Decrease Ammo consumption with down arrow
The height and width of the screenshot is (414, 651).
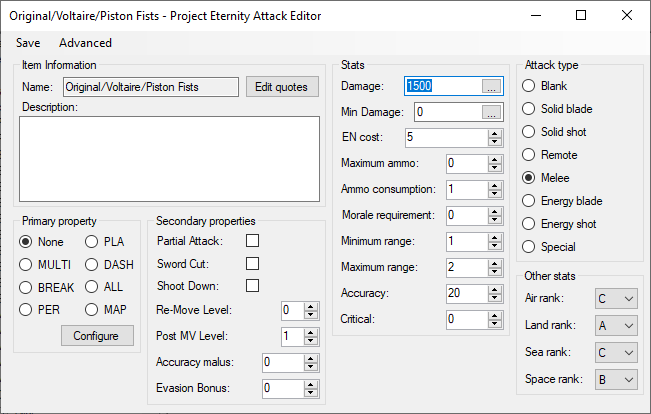pos(494,194)
